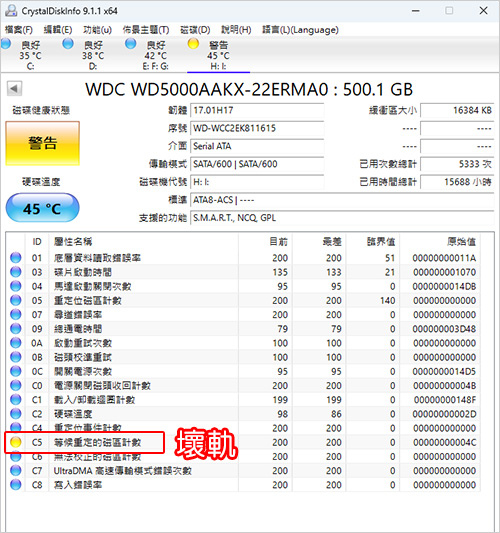Open the 功能(u) menu
The height and width of the screenshot is (533, 500).
pyautogui.click(x=97, y=30)
